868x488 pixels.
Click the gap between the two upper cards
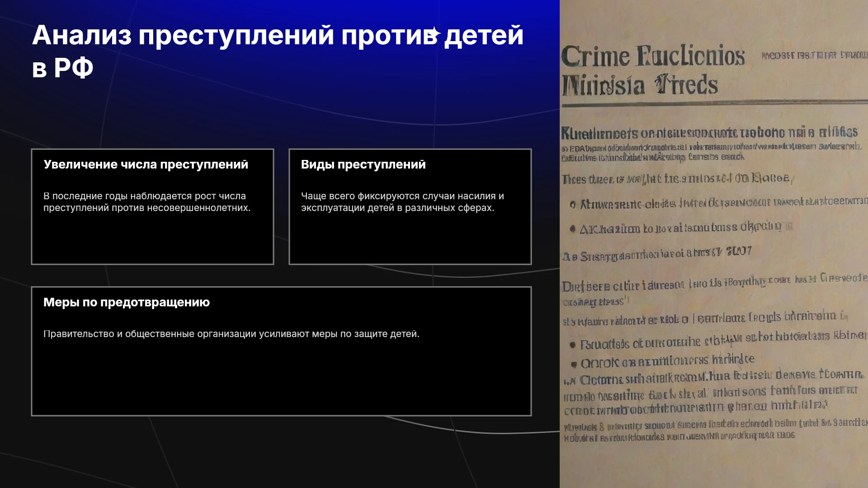[281, 206]
